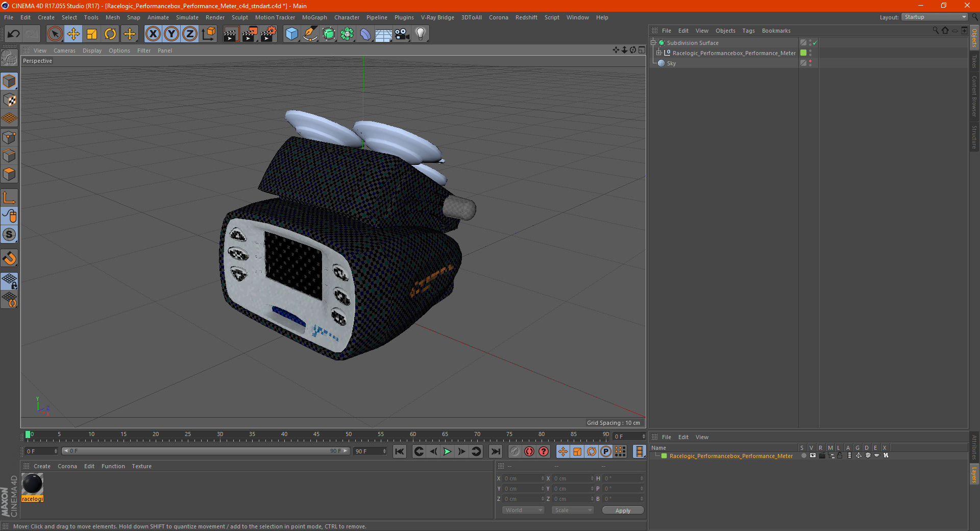Viewport: 980px width, 531px height.
Task: Open the Layout Startup dropdown
Action: tap(935, 17)
